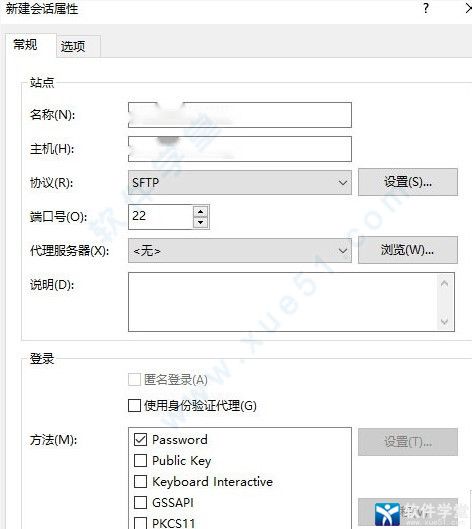Increase port number with up arrow
The height and width of the screenshot is (529, 472).
tap(201, 212)
